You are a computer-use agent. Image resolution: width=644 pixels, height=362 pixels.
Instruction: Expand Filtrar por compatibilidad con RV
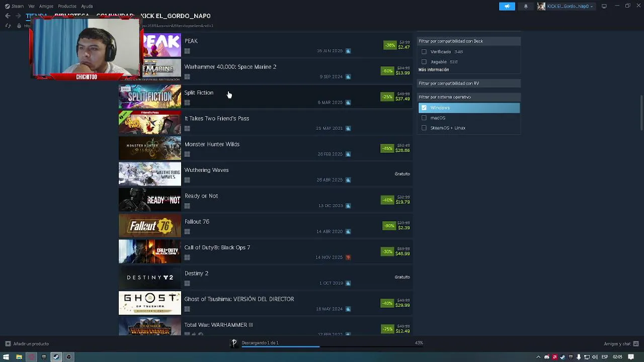[x=469, y=83]
